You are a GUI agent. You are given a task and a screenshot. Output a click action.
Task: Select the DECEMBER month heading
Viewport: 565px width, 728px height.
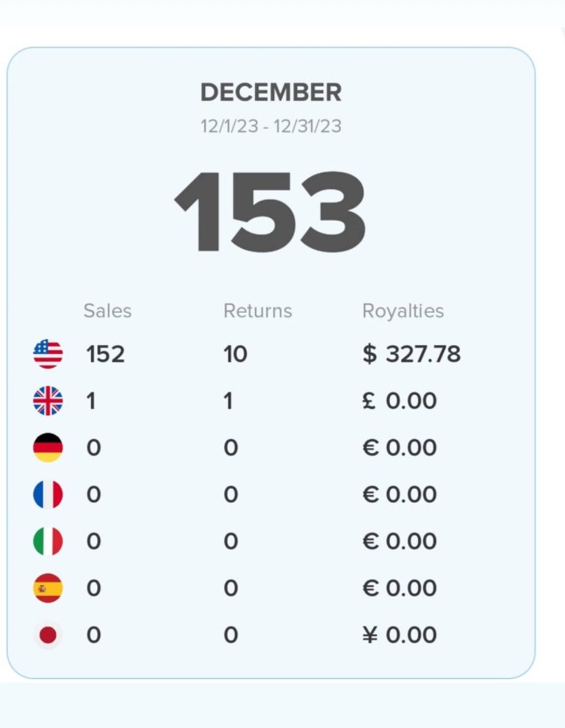271,92
